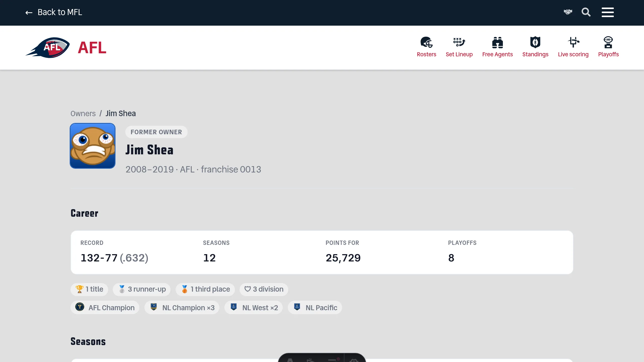Click the gold trophy icon
This screenshot has height=362, width=644.
pos(79,289)
